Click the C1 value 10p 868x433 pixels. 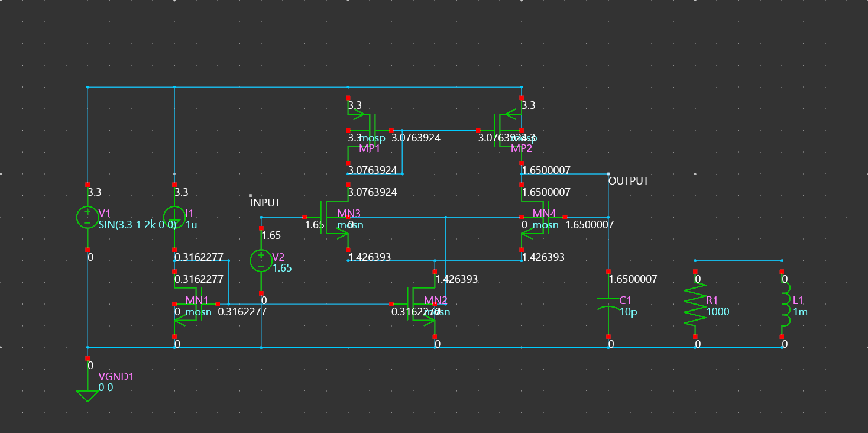(628, 312)
